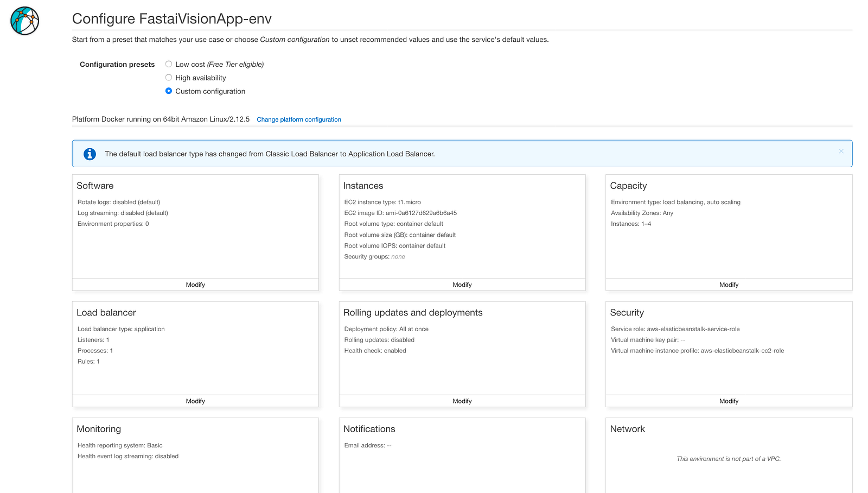Click the Notifications card heading
This screenshot has width=868, height=493.
click(369, 429)
